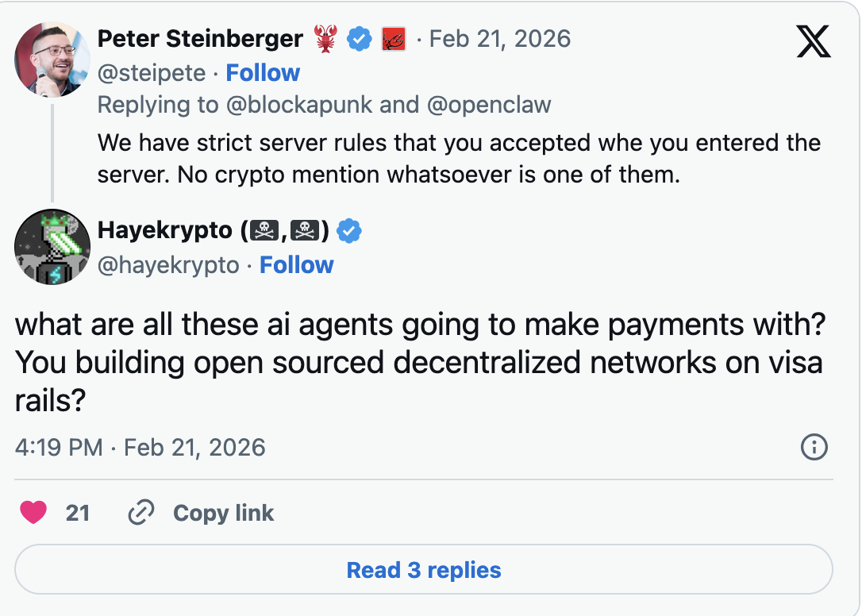Click Peter Steinberger's verified badge
The width and height of the screenshot is (862, 616).
point(360,37)
